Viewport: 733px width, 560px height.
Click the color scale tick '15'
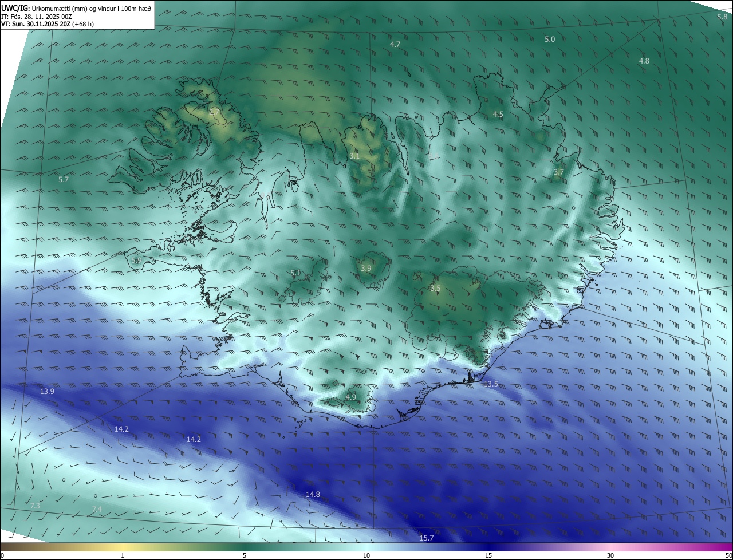click(x=488, y=555)
